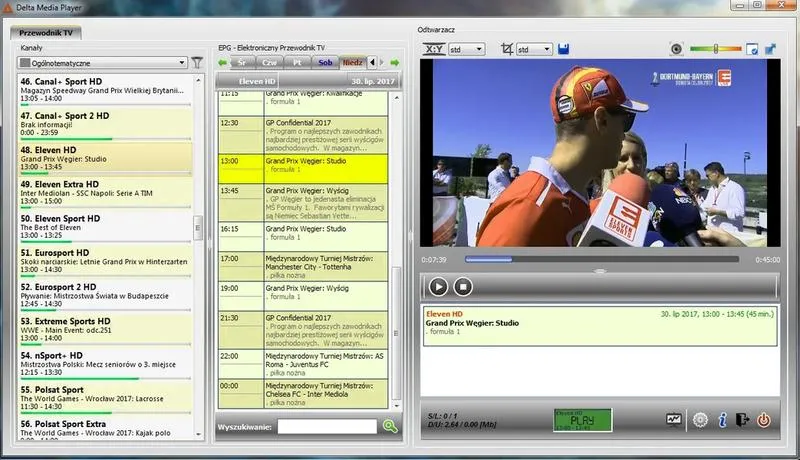Stop playback with the round stop button
The image size is (800, 460).
pyautogui.click(x=463, y=287)
